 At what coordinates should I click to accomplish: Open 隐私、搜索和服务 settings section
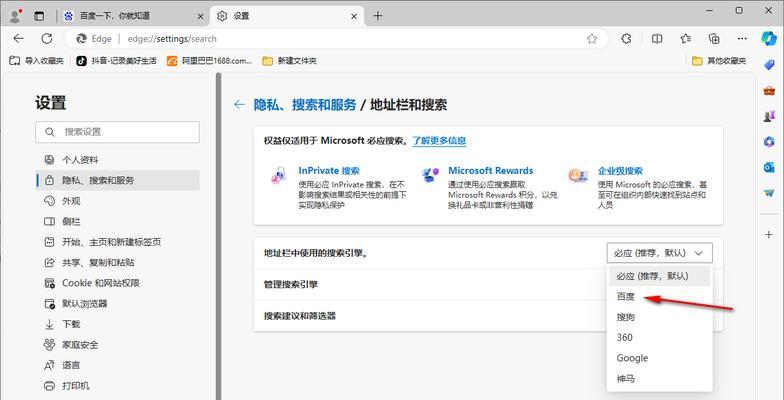tap(118, 180)
